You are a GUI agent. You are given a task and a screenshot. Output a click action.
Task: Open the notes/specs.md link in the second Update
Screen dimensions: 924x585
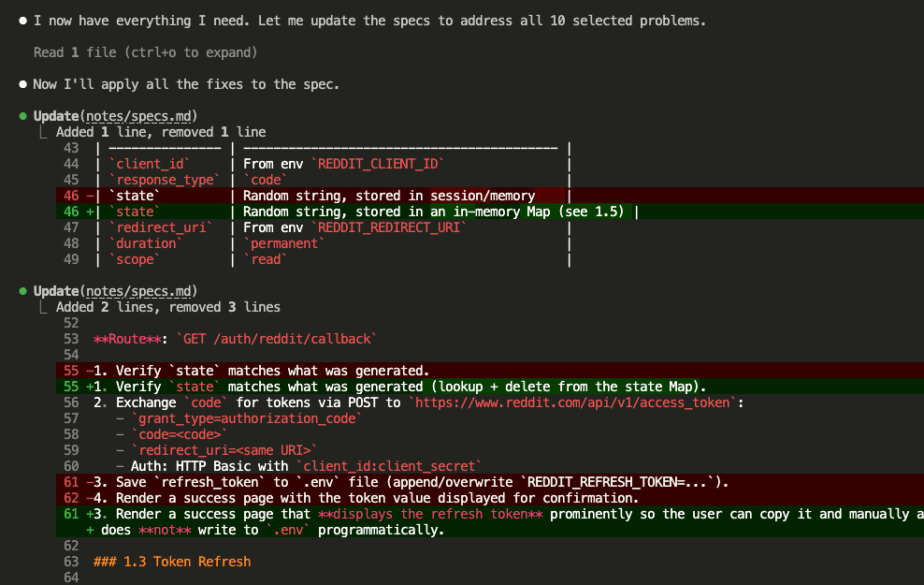[137, 291]
